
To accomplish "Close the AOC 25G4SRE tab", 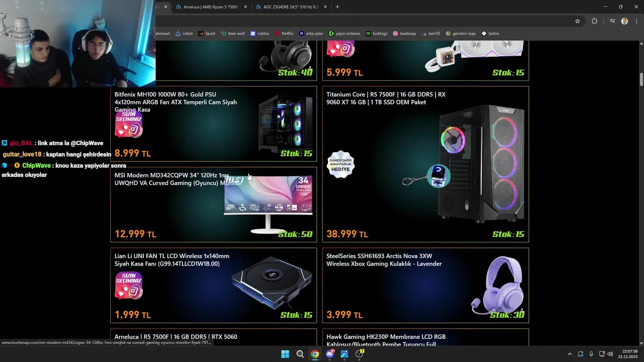I will point(326,7).
